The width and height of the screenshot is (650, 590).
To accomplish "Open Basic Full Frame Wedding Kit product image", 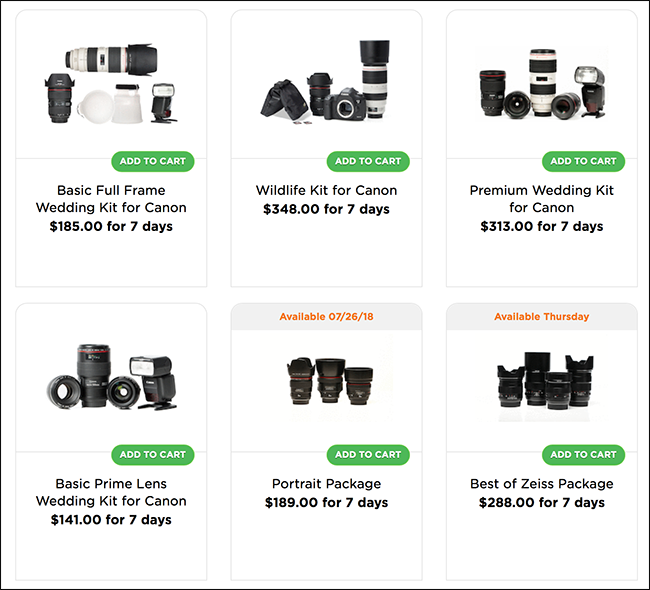I will [x=111, y=83].
